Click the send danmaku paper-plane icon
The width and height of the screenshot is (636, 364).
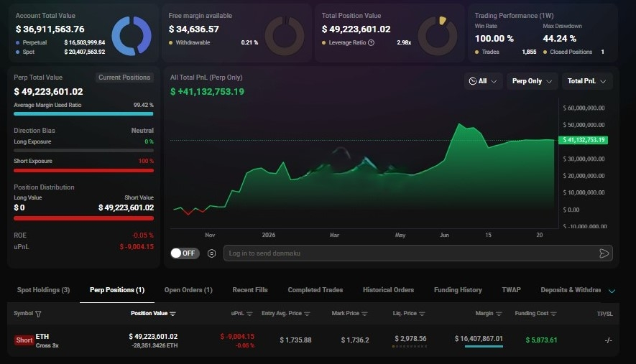click(604, 253)
